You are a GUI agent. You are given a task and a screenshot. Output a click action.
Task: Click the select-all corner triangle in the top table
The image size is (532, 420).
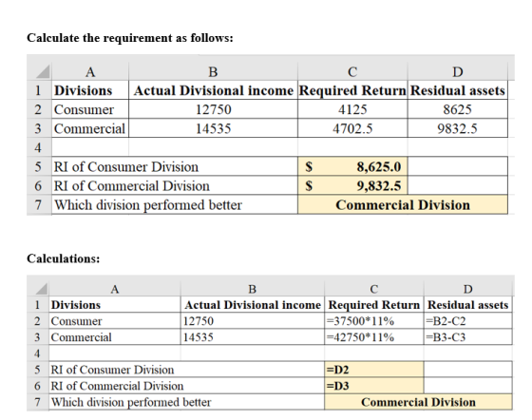(43, 71)
